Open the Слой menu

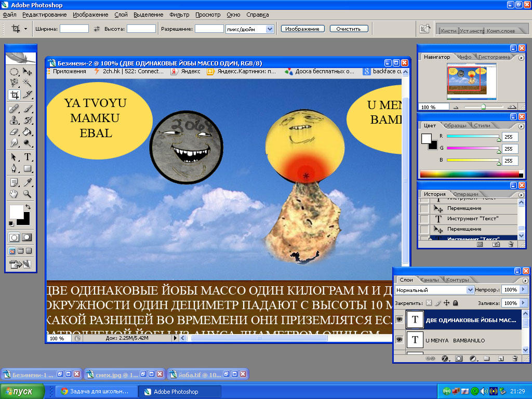(121, 15)
